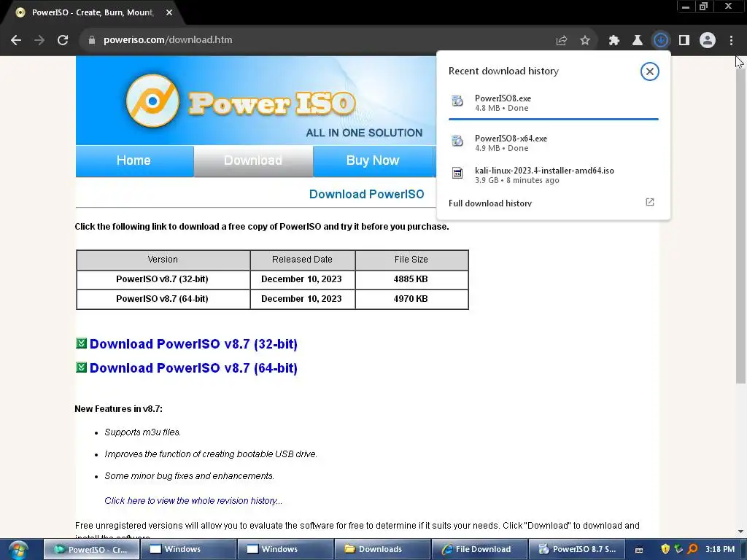747x560 pixels.
Task: Open the Windows Start button
Action: pos(18,550)
